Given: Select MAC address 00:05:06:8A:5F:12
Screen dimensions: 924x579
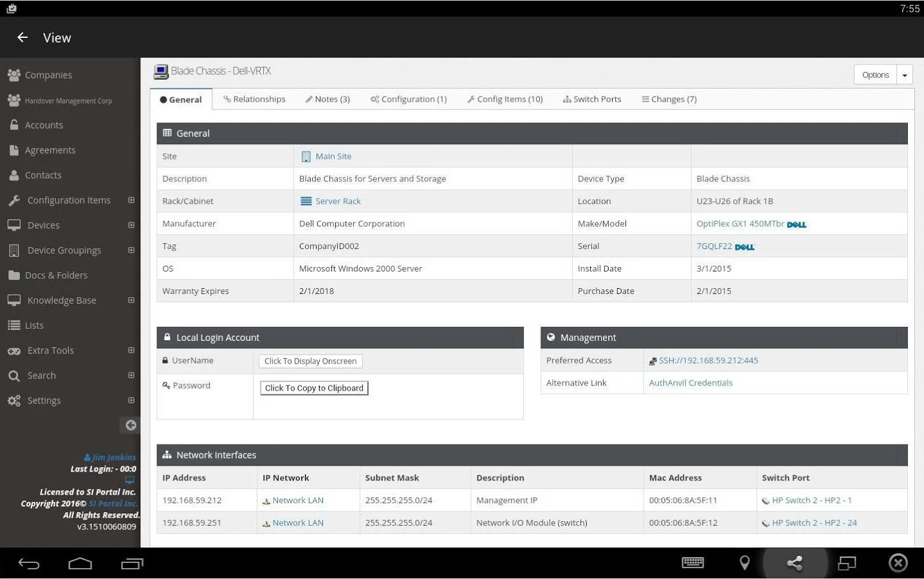Looking at the screenshot, I should coord(683,523).
